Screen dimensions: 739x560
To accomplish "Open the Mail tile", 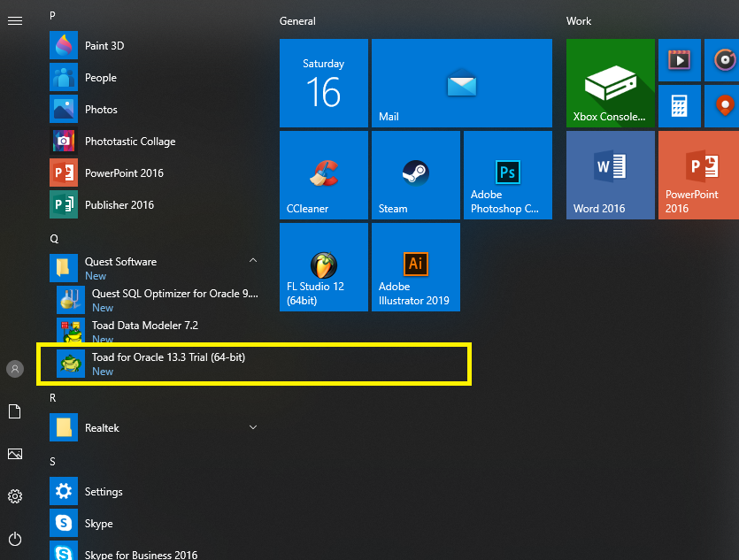I will click(462, 83).
